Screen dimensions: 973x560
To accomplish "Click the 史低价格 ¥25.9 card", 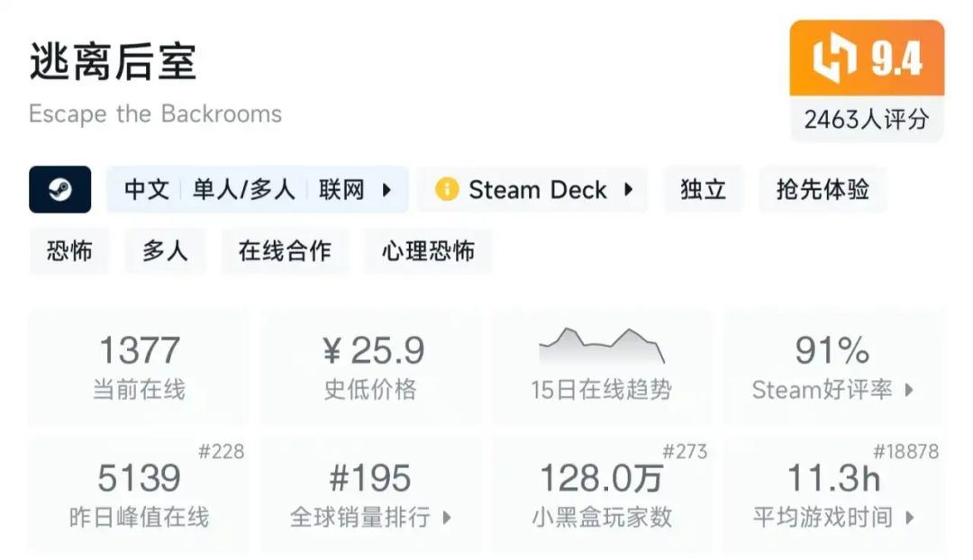I will tap(370, 366).
